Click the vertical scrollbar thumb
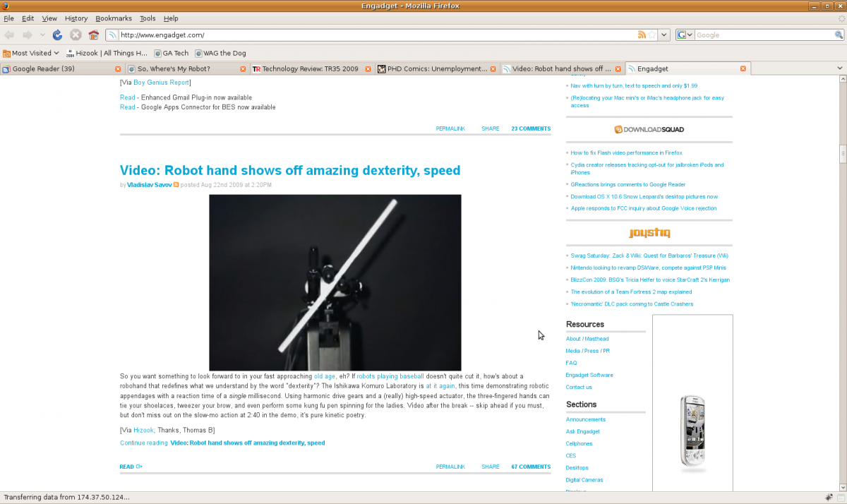 click(842, 155)
